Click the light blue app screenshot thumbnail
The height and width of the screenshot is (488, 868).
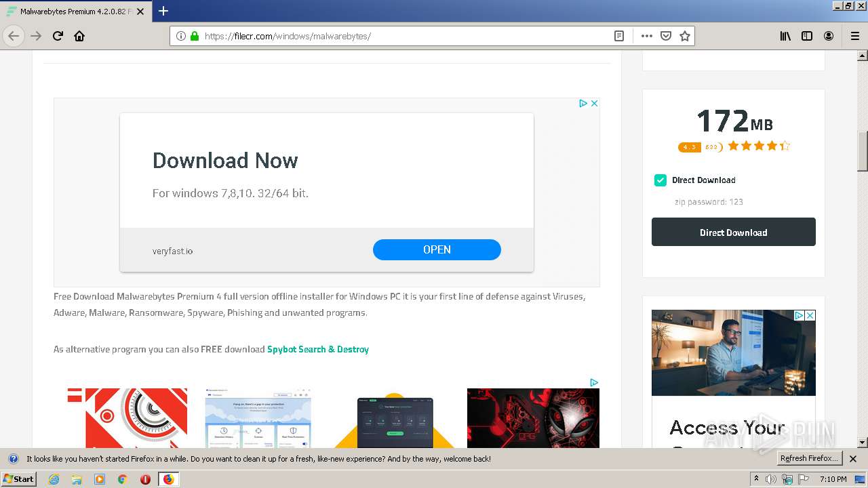pyautogui.click(x=258, y=418)
